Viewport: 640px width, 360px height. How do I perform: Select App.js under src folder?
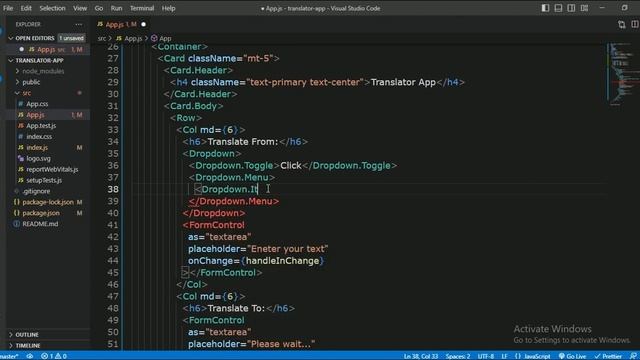tap(35, 115)
